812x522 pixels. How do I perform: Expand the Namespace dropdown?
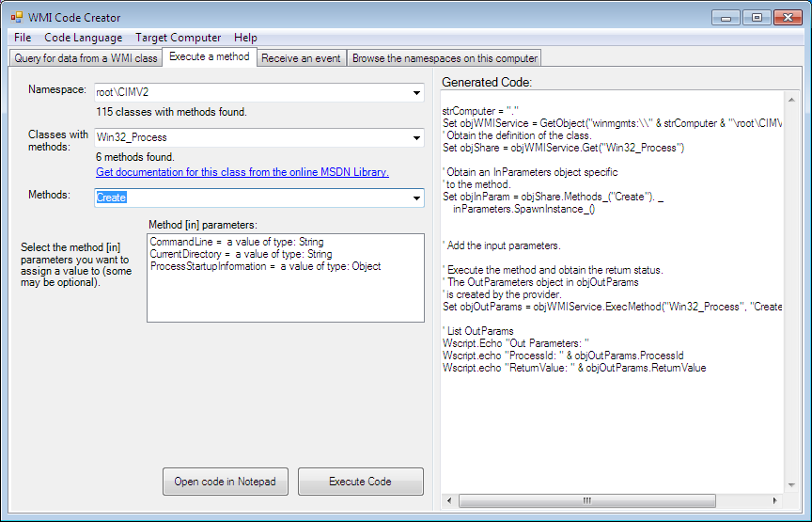416,92
